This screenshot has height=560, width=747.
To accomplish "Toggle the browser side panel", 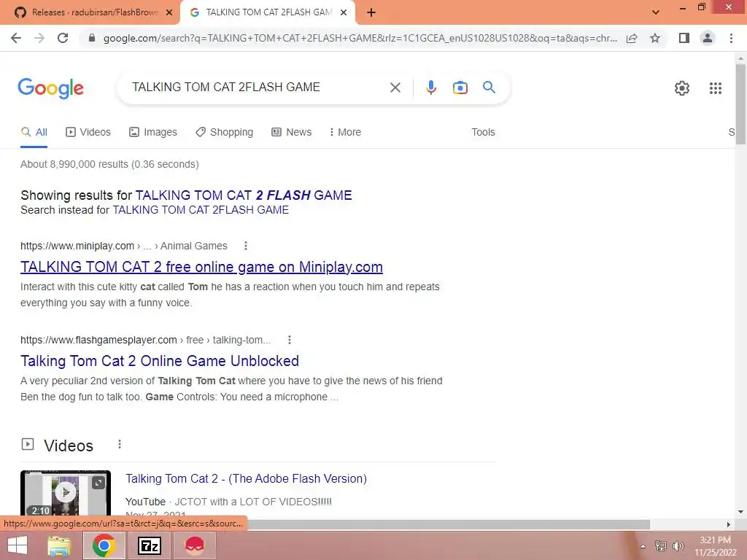I will click(x=684, y=38).
